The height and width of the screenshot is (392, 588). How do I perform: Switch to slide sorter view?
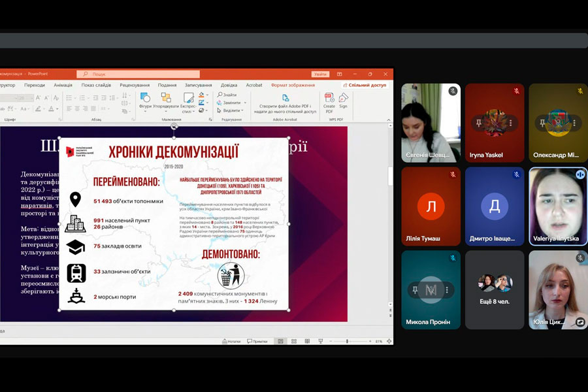[x=293, y=341]
